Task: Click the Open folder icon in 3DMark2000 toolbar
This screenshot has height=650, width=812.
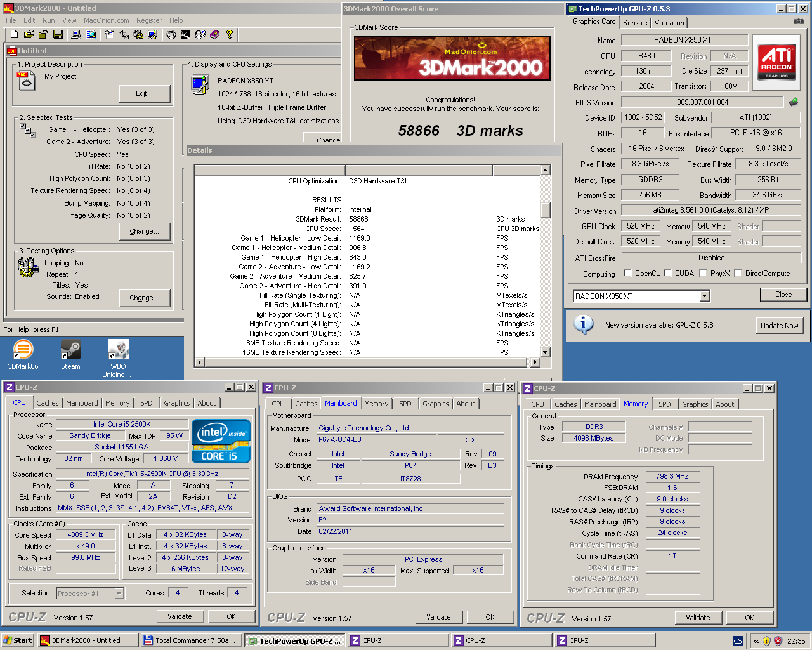Action: click(x=29, y=34)
